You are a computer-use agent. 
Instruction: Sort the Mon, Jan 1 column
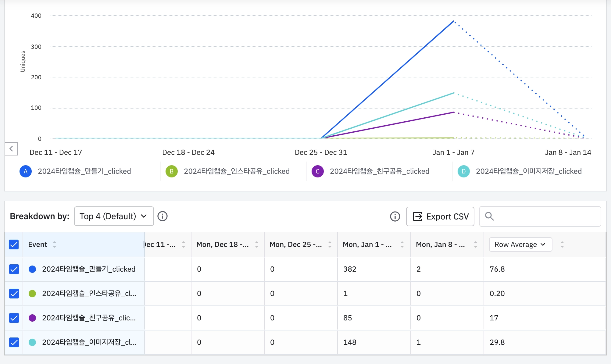[402, 244]
